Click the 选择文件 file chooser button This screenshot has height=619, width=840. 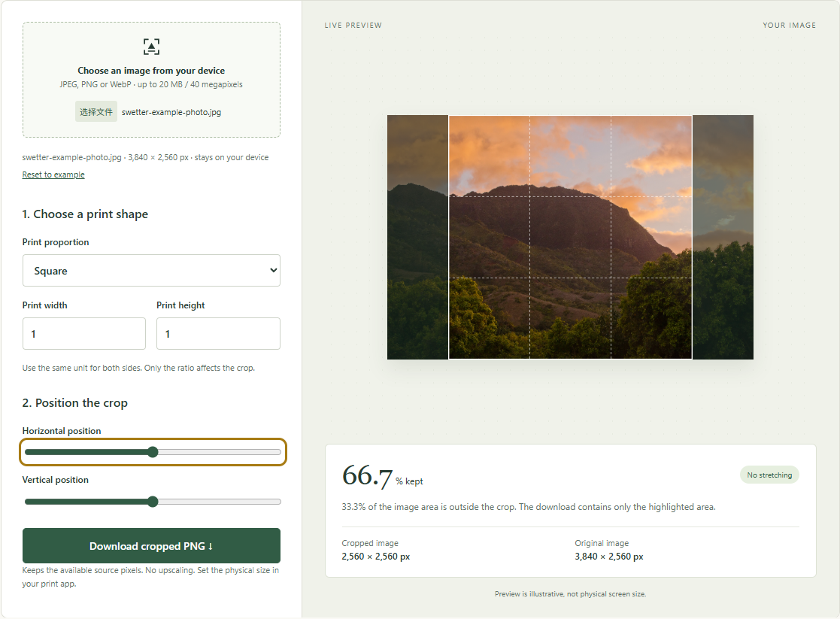pos(96,112)
